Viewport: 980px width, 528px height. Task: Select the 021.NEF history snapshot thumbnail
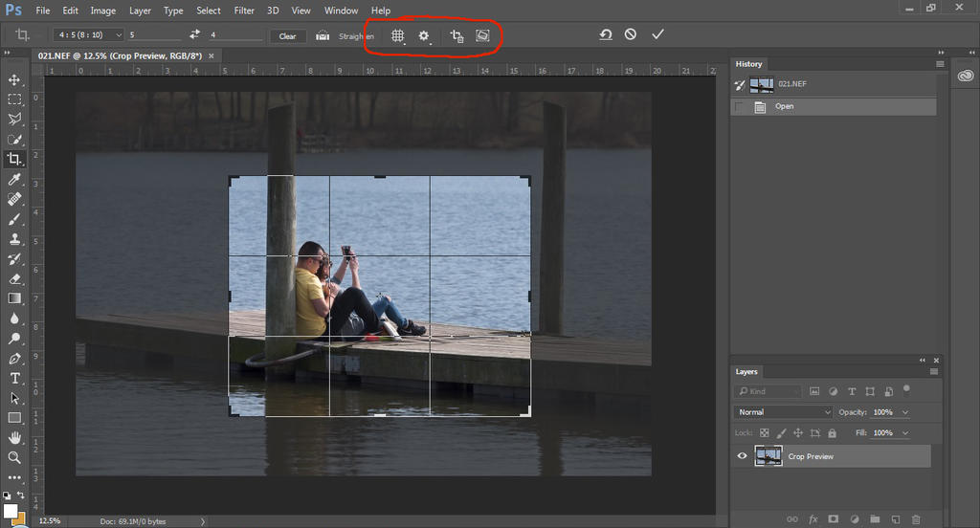(x=762, y=84)
